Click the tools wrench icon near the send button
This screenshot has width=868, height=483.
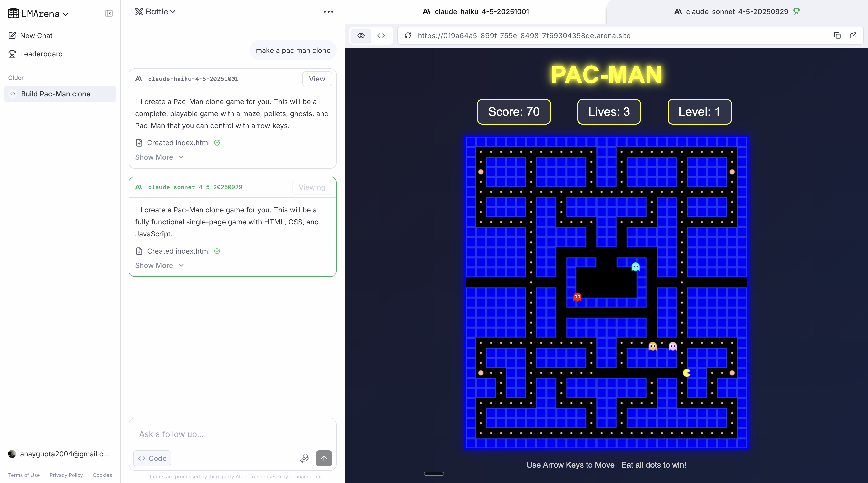[304, 458]
